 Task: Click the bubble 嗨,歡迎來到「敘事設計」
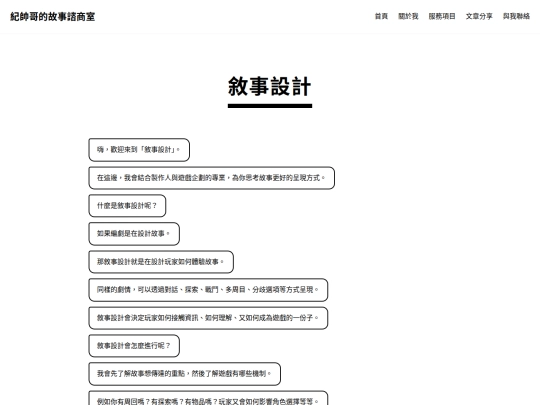point(139,150)
